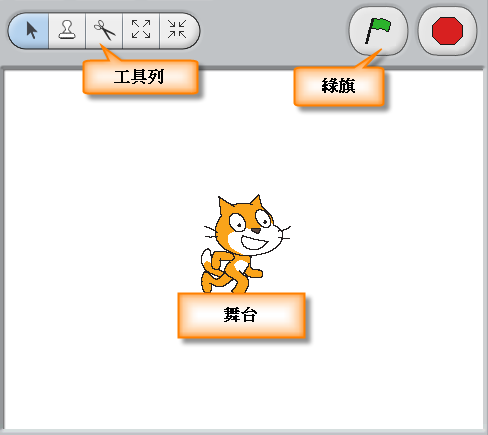Choose the scissors delete tool
The height and width of the screenshot is (435, 488).
[104, 31]
